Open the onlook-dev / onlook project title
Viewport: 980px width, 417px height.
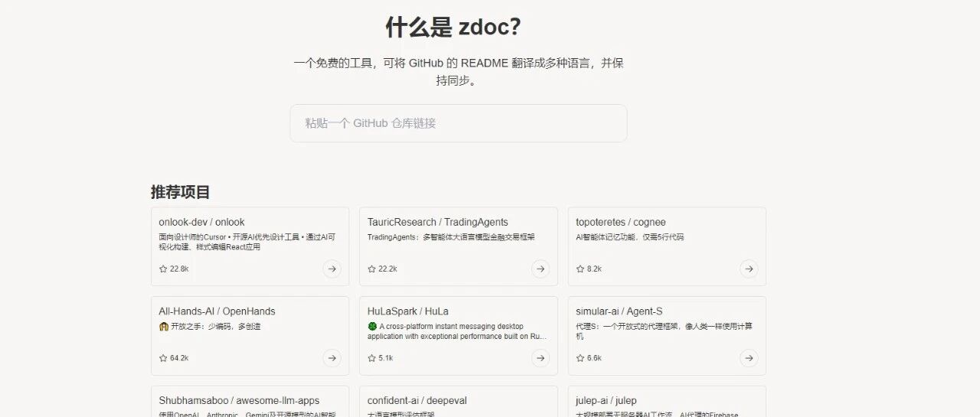(x=201, y=223)
